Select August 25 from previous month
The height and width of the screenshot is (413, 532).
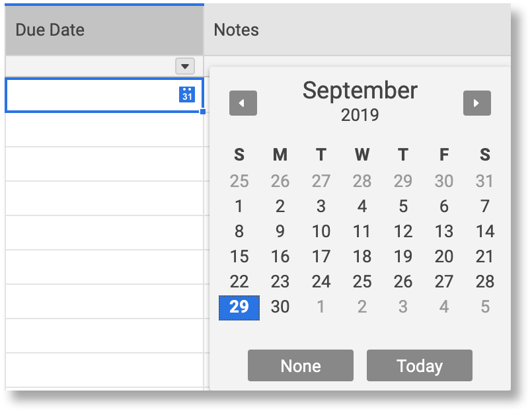[x=239, y=181]
